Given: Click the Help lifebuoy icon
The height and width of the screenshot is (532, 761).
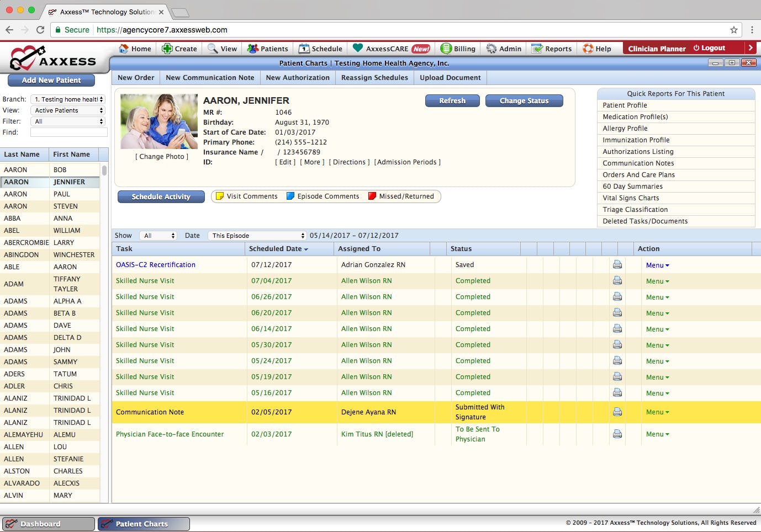Looking at the screenshot, I should [x=588, y=49].
